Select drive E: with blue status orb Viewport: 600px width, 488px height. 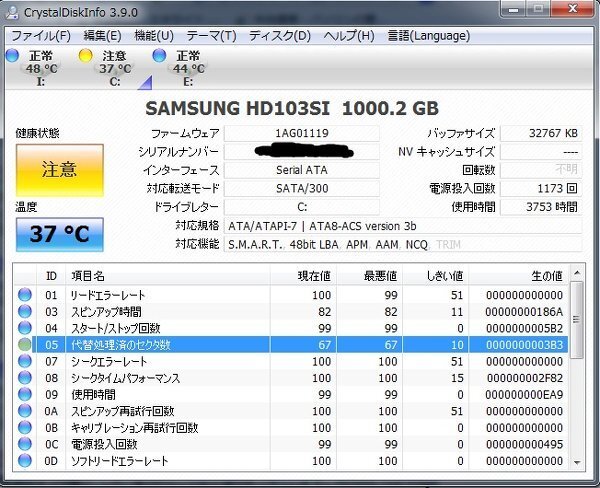(x=180, y=68)
